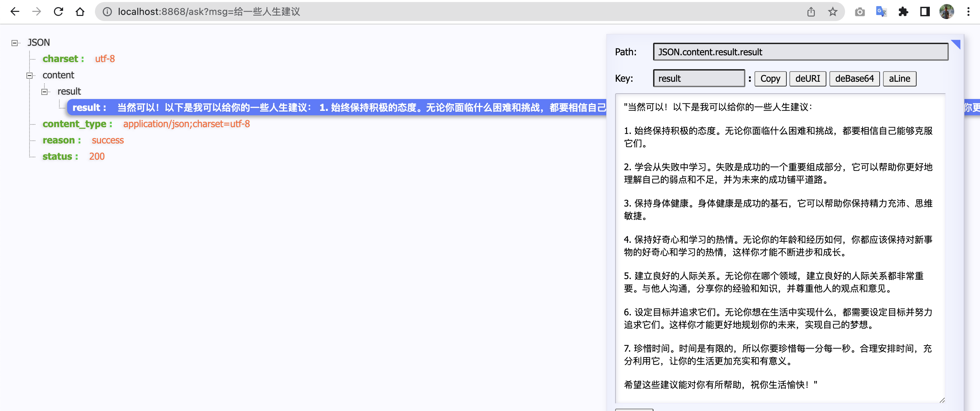Click the deURI button

(807, 79)
